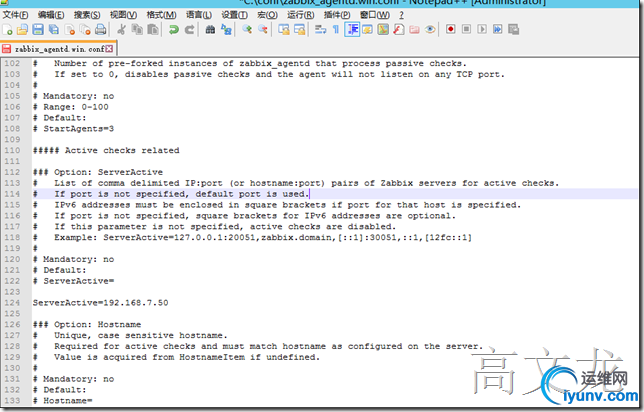
Task: Toggle the highlighted indent guide button
Action: pos(352,30)
